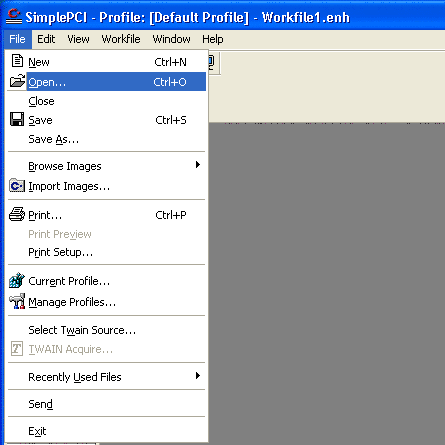This screenshot has height=445, width=445.
Task: Open the Workfile menu
Action: click(121, 39)
